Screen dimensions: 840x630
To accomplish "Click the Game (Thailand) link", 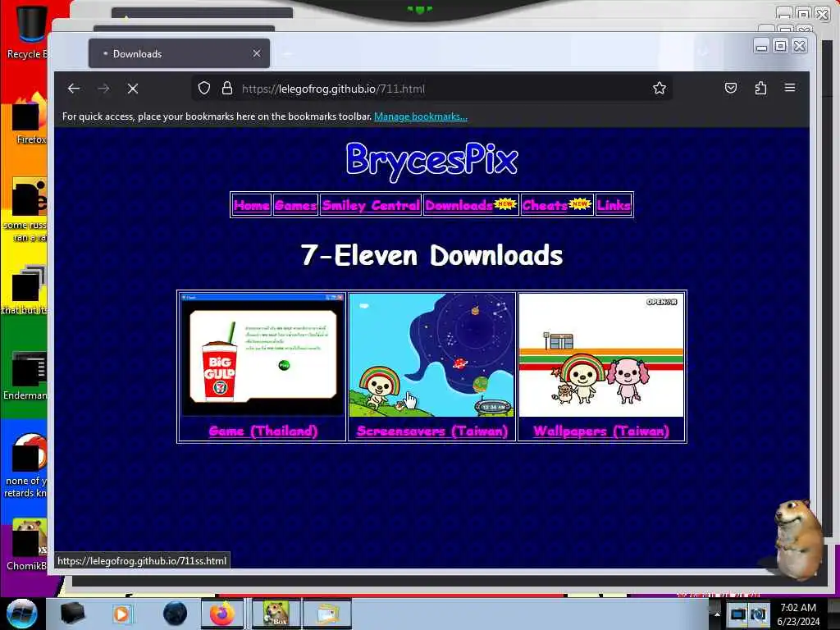I will pyautogui.click(x=263, y=431).
